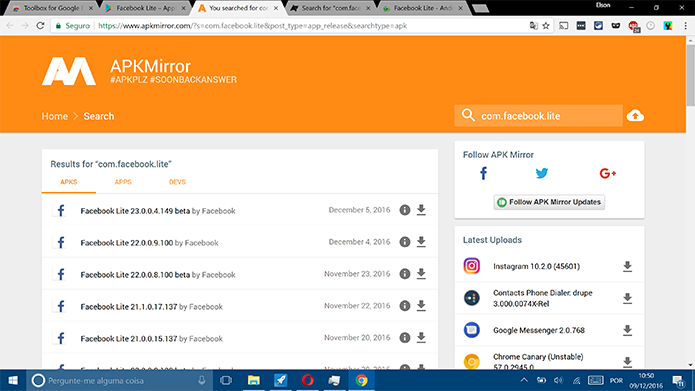Click the Cast extension icon
The width and height of the screenshot is (695, 391).
[563, 26]
